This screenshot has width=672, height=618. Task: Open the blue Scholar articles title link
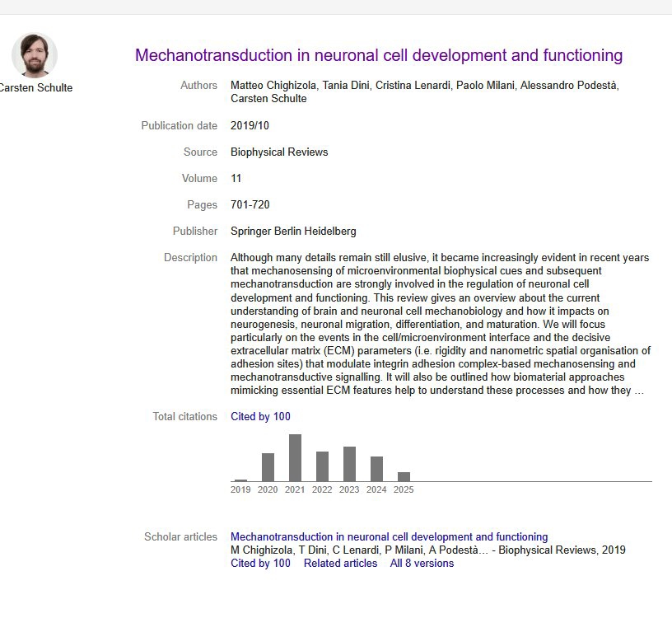(x=389, y=537)
